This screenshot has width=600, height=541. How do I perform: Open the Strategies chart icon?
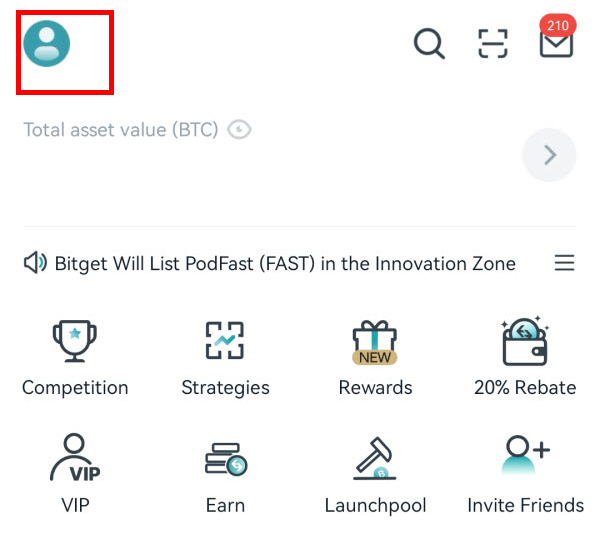(x=225, y=340)
